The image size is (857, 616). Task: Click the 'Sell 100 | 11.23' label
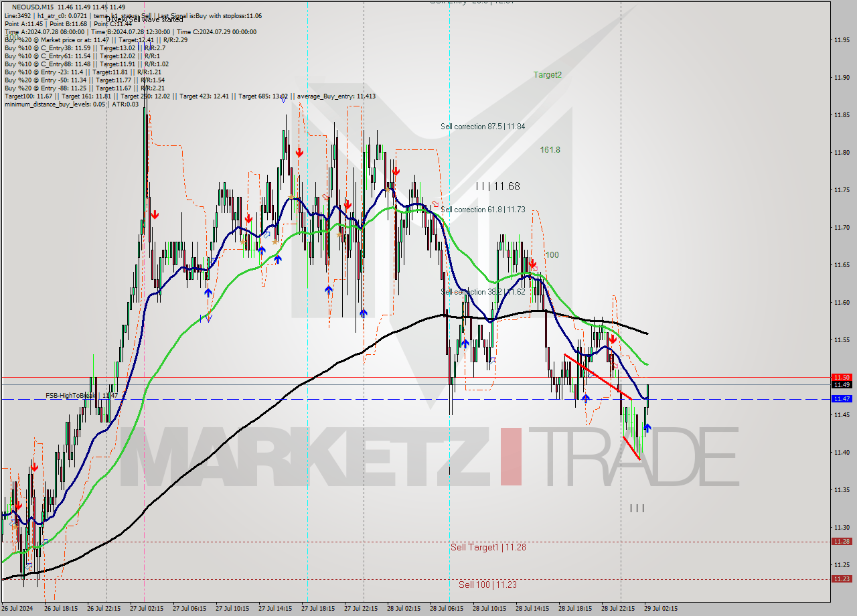point(487,585)
